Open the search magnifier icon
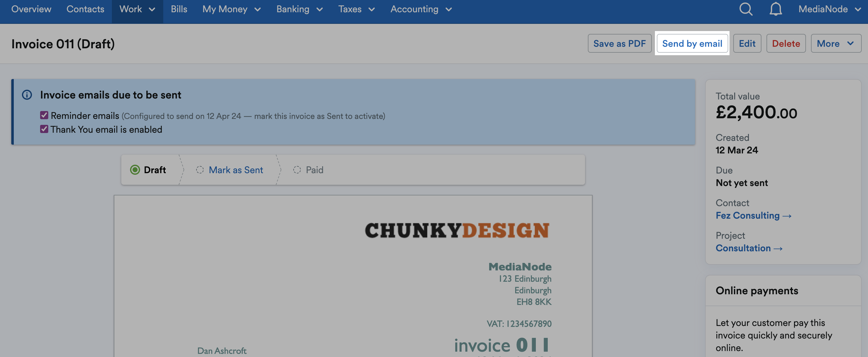The height and width of the screenshot is (357, 868). tap(746, 9)
